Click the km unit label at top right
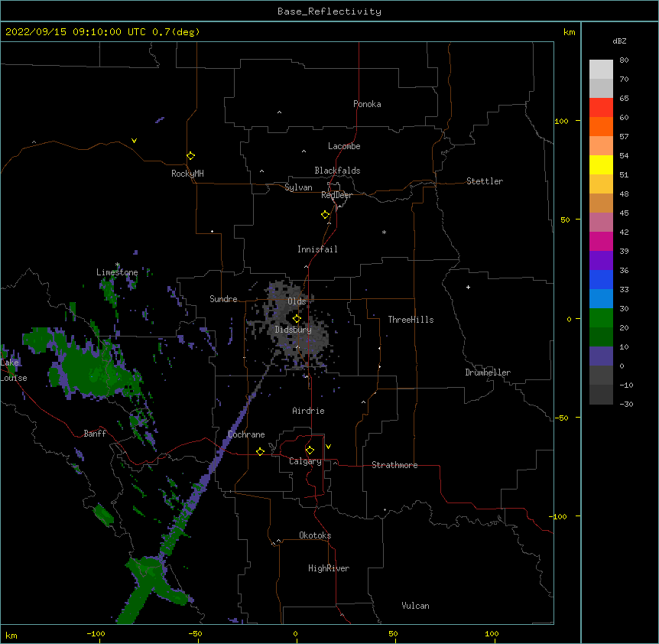Image resolution: width=659 pixels, height=644 pixels. (569, 32)
